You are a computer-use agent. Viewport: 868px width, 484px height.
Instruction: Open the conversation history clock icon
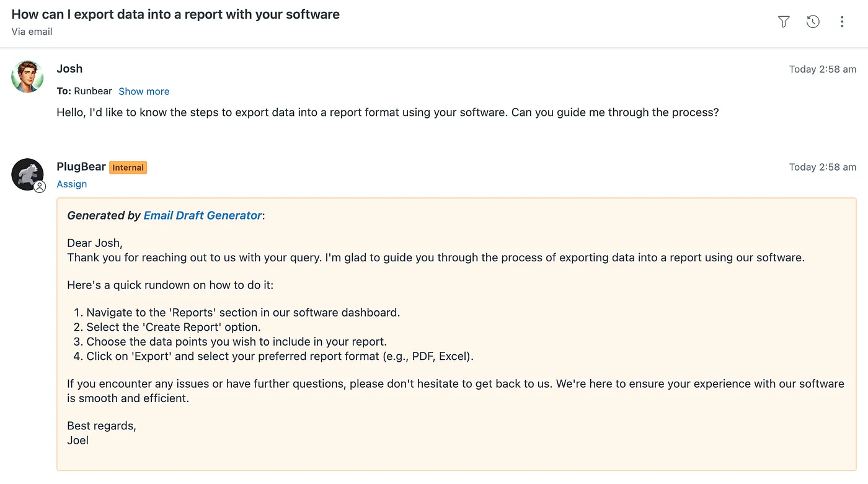point(813,22)
